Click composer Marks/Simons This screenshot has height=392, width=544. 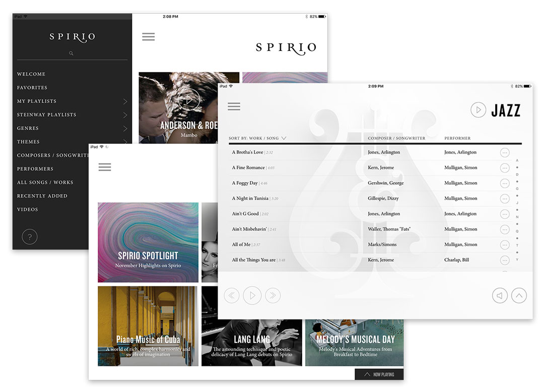tap(382, 245)
